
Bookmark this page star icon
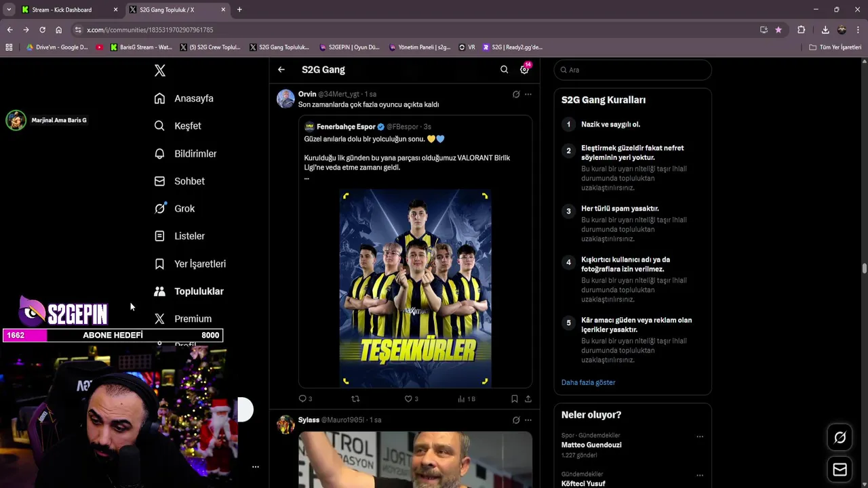pos(778,30)
